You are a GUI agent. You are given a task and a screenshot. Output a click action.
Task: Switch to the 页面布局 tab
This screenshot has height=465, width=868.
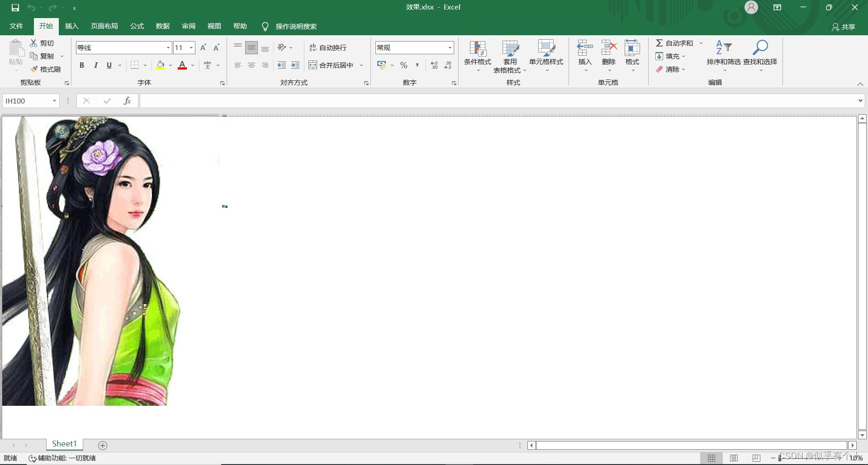click(x=104, y=26)
